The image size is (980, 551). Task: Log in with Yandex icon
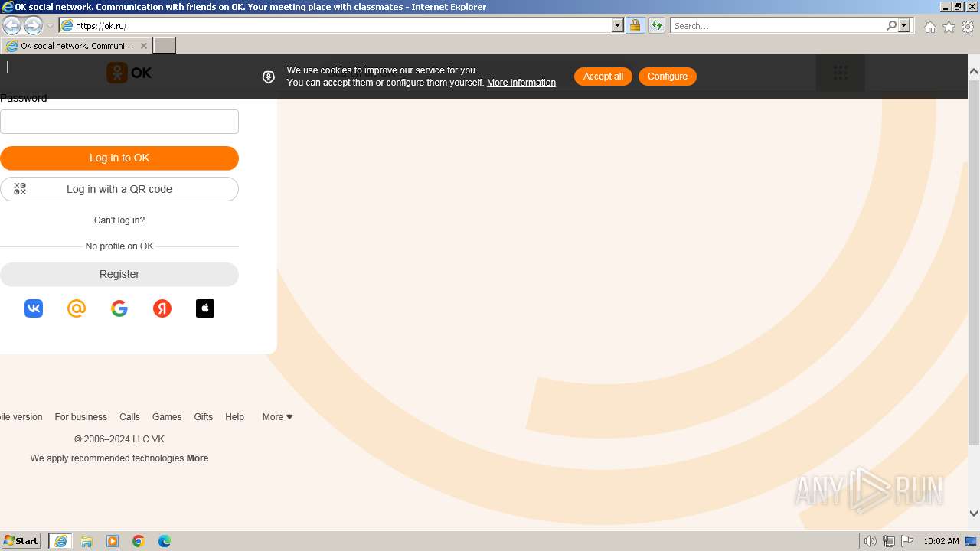162,308
